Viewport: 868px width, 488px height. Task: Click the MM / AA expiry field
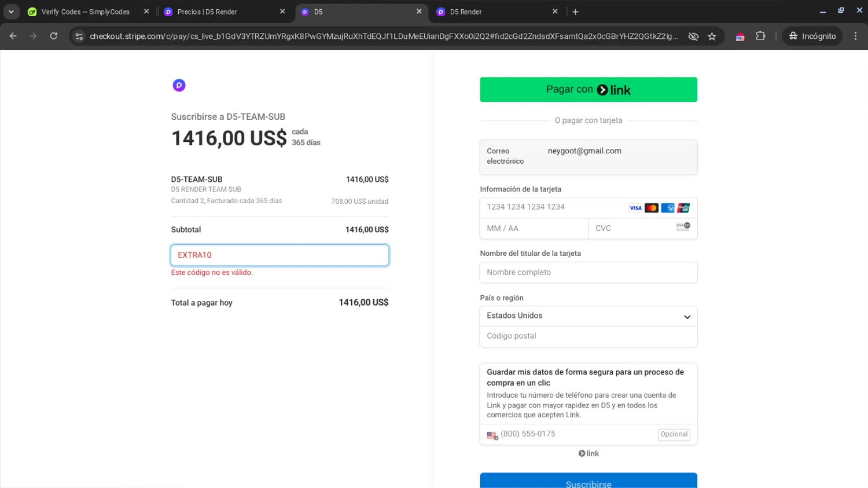(x=534, y=229)
